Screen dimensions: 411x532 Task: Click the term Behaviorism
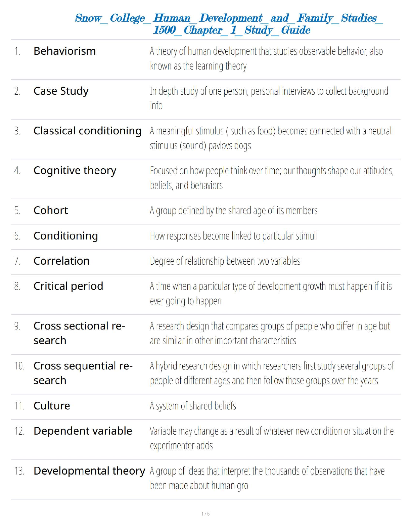[64, 51]
